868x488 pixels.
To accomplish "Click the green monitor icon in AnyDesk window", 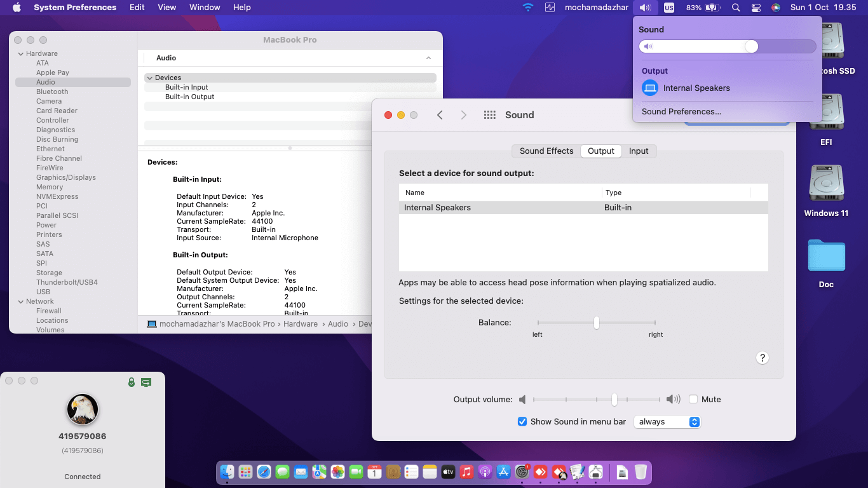I will pos(146,382).
